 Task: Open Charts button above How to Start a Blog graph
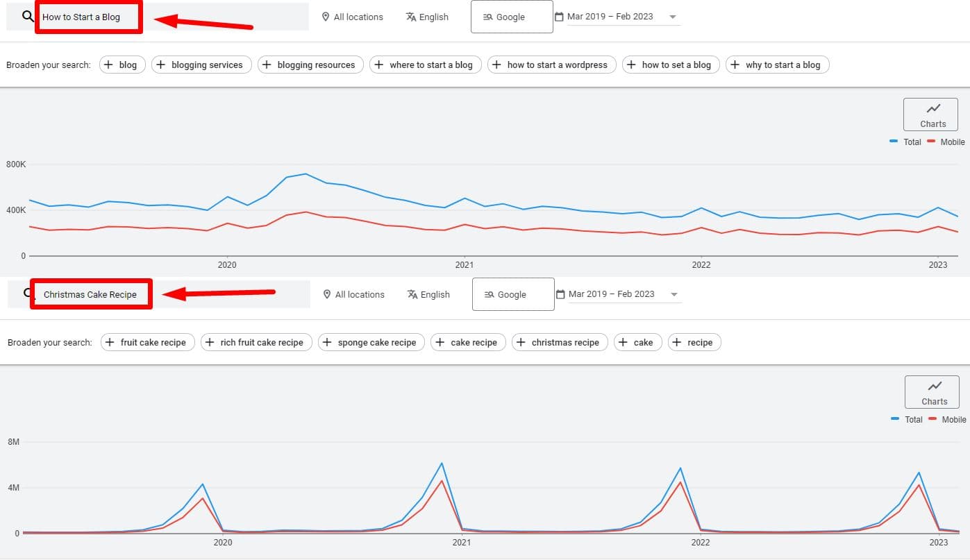point(930,114)
